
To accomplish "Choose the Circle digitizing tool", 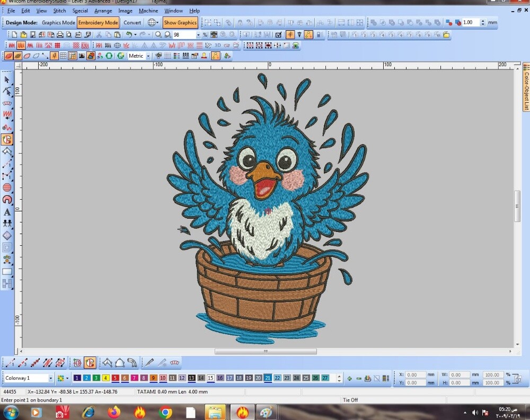I will click(7, 187).
